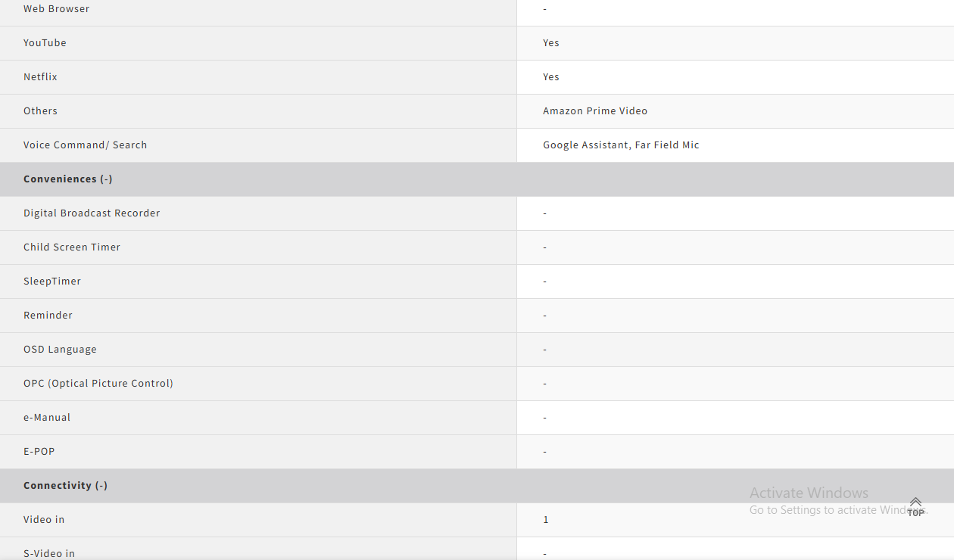Click the Voice Command/ Search row label
The height and width of the screenshot is (560, 954).
85,145
